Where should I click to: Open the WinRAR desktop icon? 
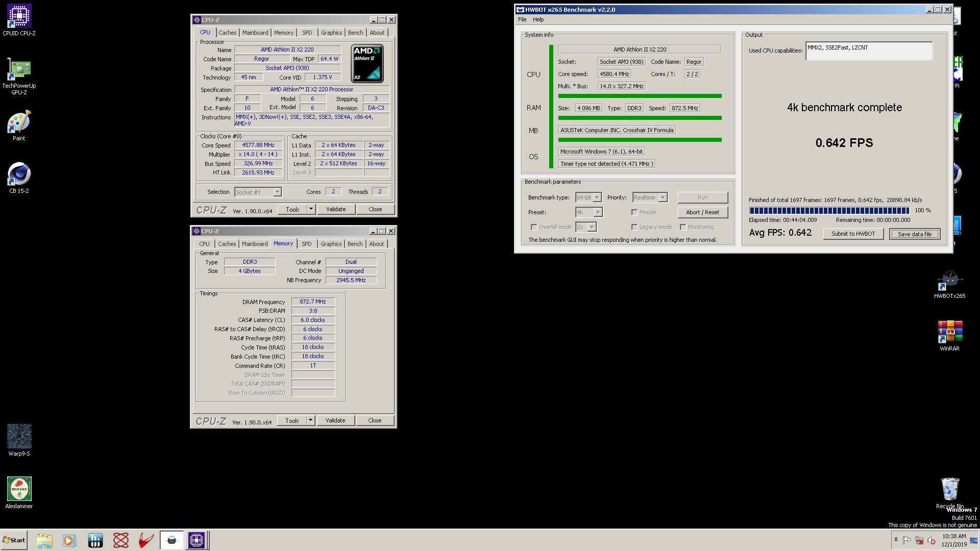point(949,336)
